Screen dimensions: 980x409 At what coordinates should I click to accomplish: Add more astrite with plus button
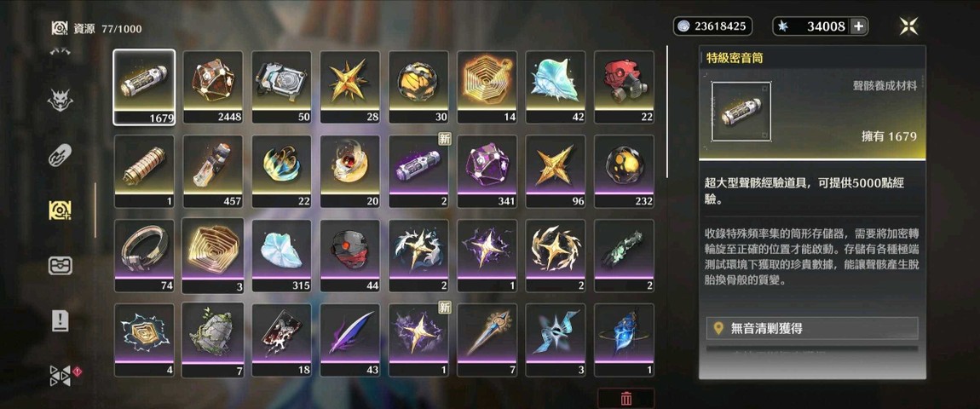coord(859,26)
